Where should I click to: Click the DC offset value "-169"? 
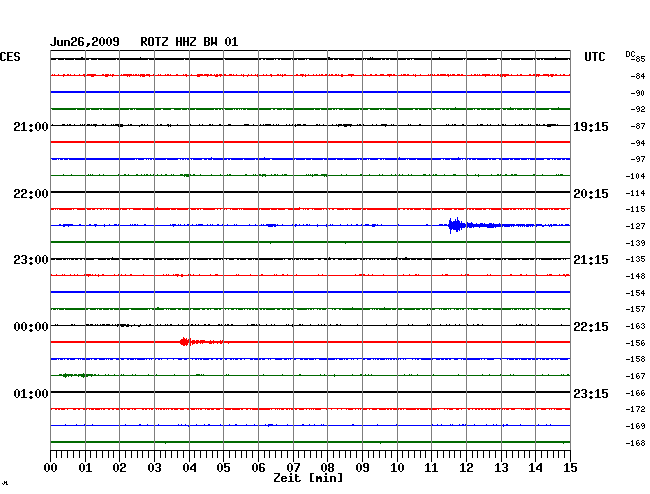coord(635,426)
